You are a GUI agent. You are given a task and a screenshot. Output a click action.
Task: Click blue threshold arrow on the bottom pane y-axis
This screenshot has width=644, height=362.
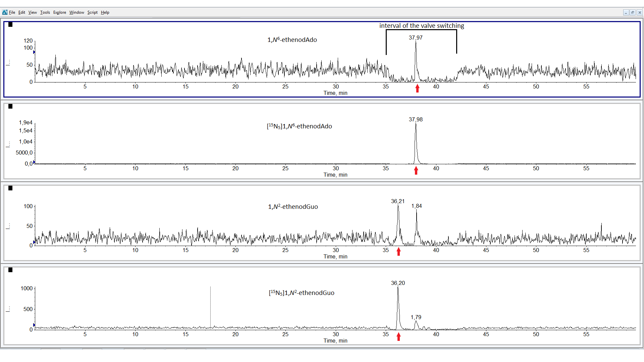coord(34,325)
